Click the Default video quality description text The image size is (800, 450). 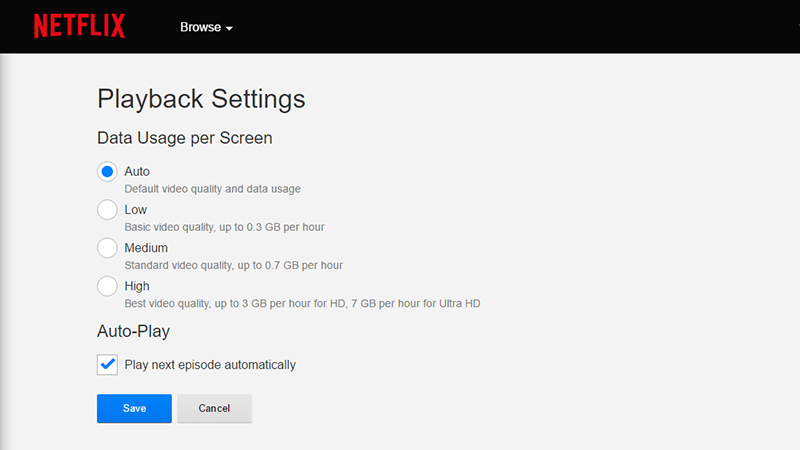pos(213,189)
